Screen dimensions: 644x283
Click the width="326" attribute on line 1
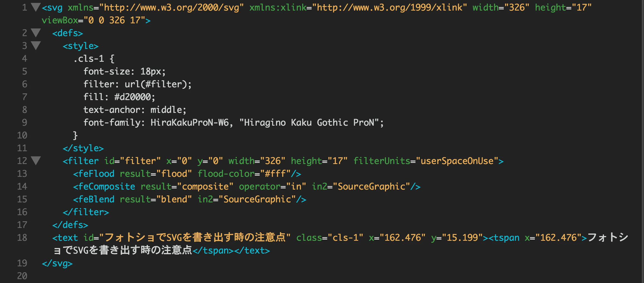point(501,8)
